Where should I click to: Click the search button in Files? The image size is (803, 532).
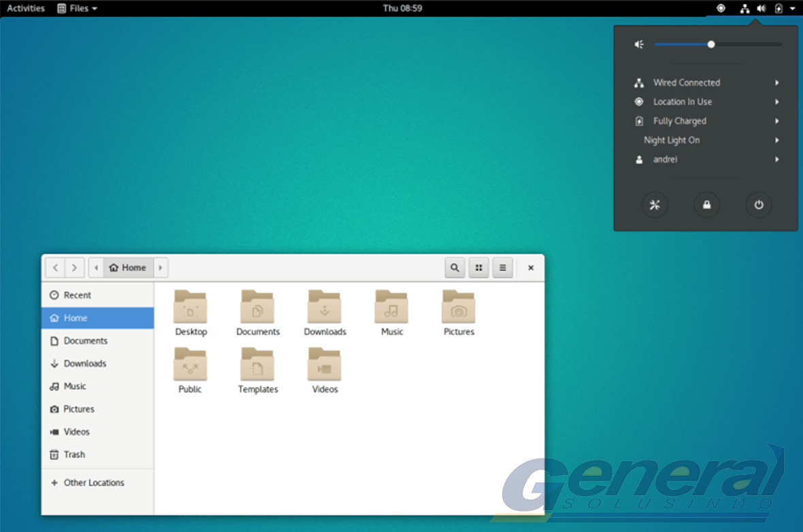pos(455,267)
